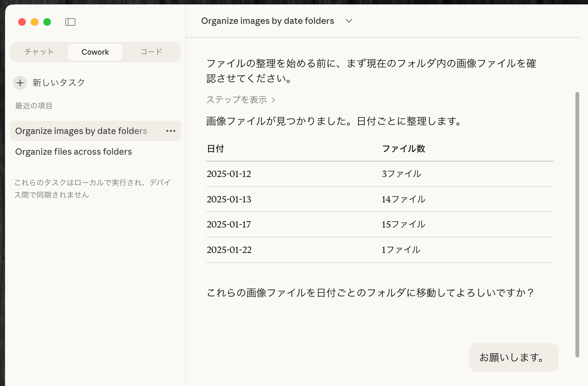Screen dimensions: 588x386
Task: Open the three-dot menu for Organize images task
Action: pos(171,131)
